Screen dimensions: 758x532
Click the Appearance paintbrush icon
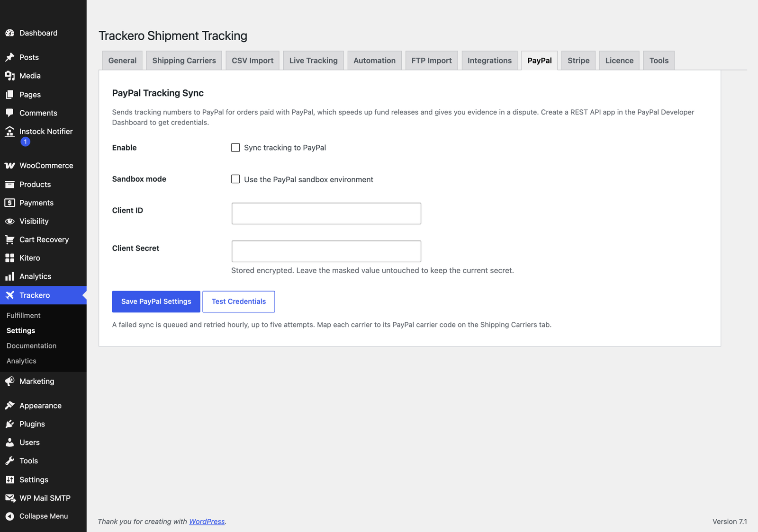9,406
